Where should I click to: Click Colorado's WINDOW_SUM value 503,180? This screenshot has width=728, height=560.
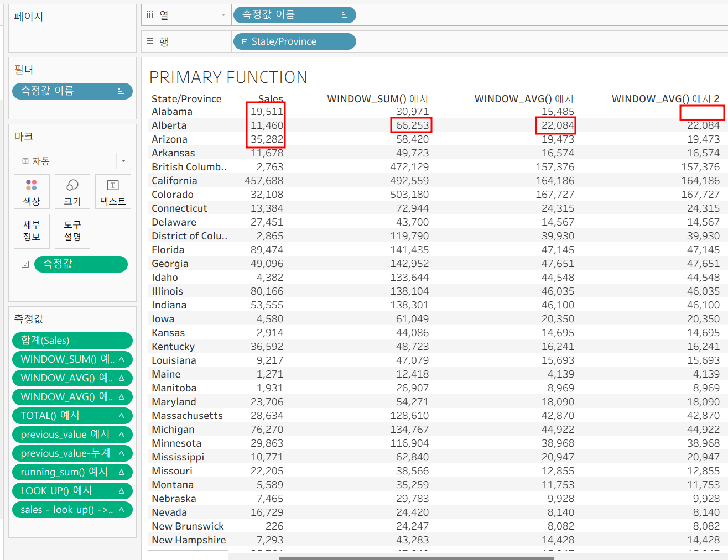(x=409, y=195)
